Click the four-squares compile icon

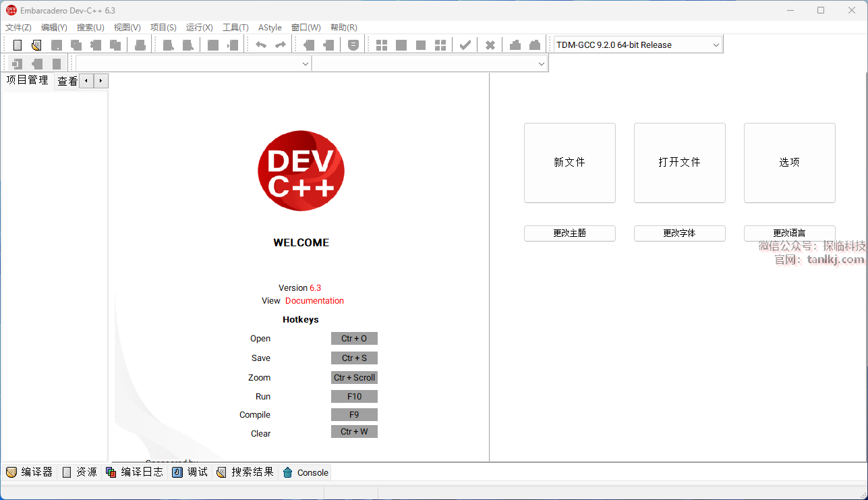(382, 45)
